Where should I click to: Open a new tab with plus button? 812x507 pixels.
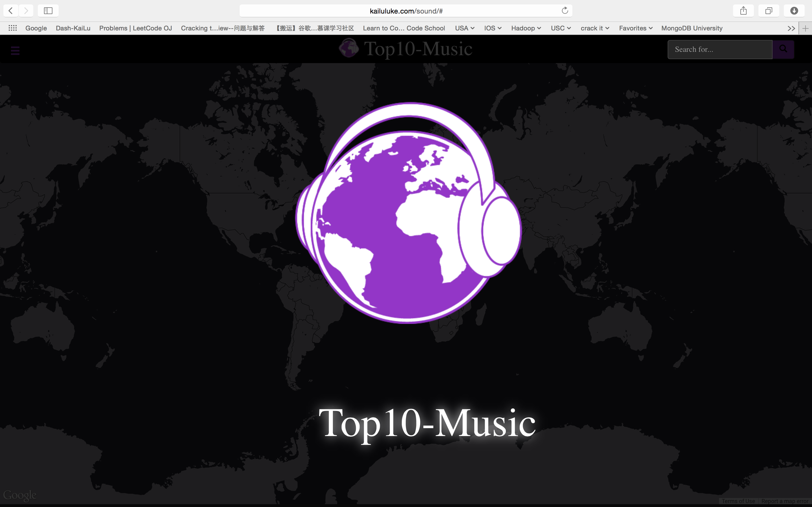(x=805, y=28)
